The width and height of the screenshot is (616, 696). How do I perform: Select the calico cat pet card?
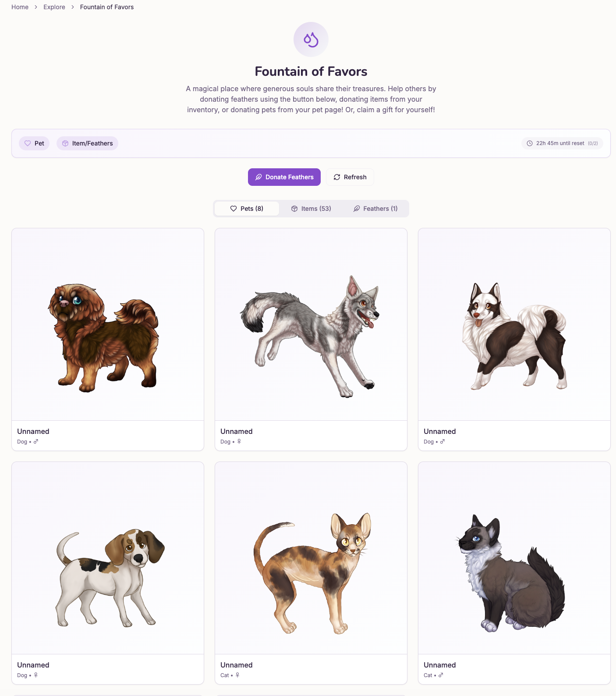pos(311,573)
